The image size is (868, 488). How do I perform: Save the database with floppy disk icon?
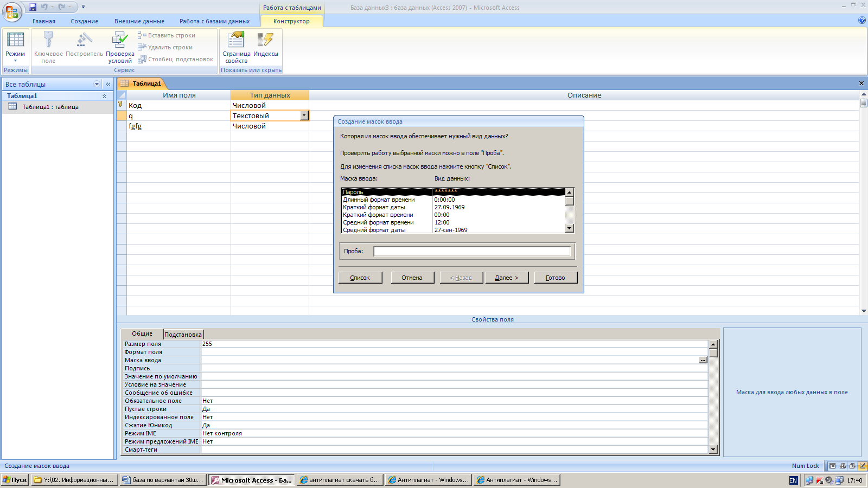pos(33,7)
